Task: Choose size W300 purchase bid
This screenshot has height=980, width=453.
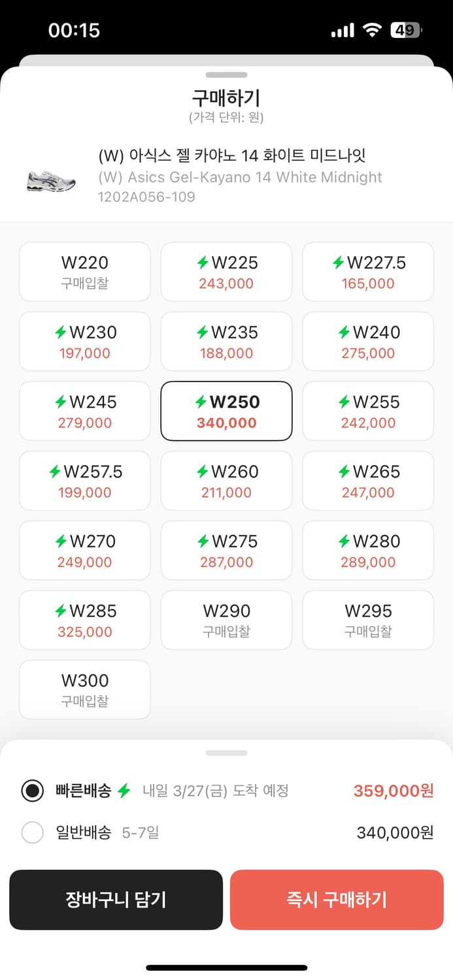Action: click(x=85, y=689)
